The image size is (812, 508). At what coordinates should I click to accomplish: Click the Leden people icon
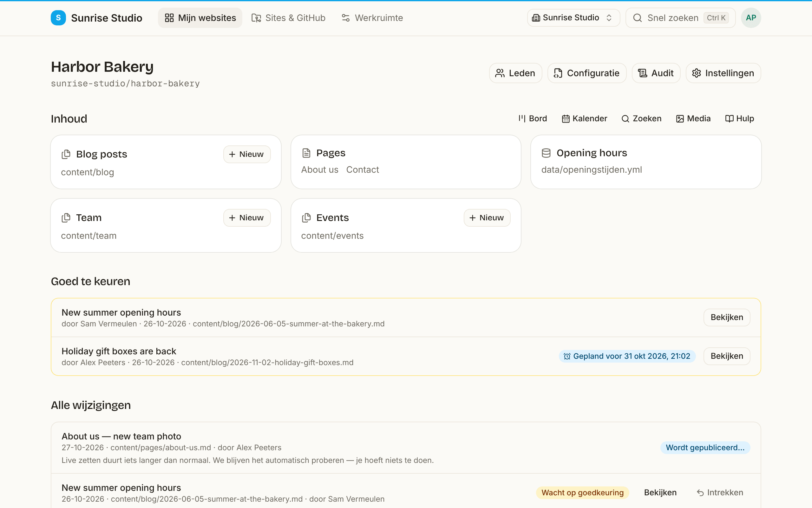(x=500, y=73)
